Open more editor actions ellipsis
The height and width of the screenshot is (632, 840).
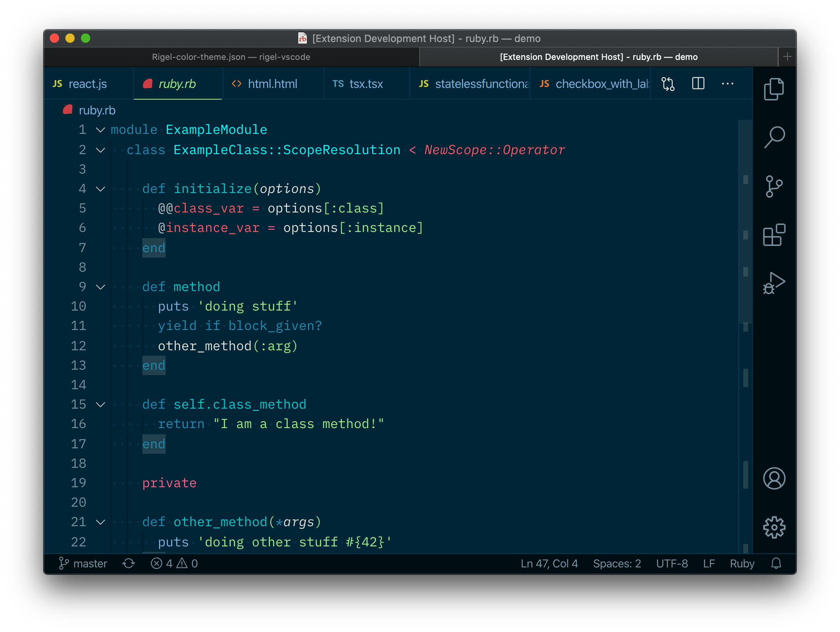click(727, 84)
